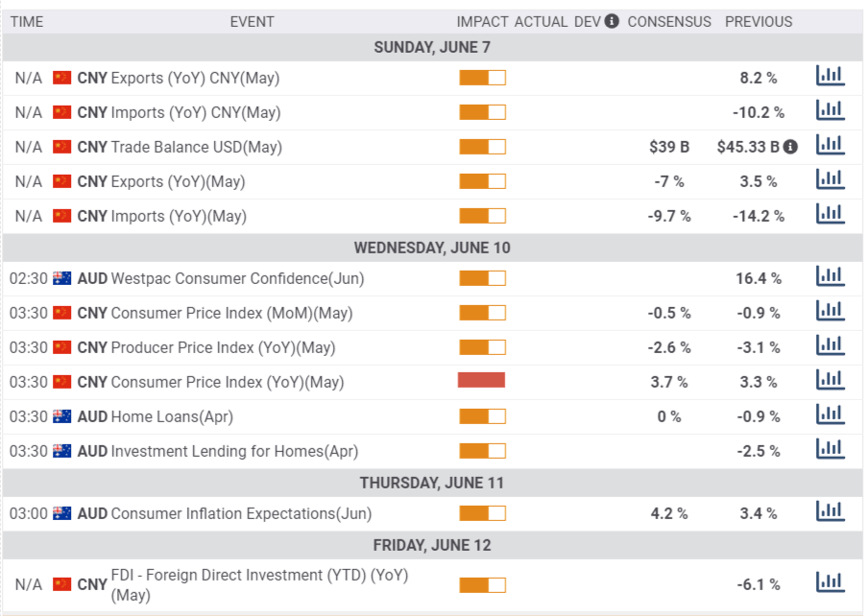Image resolution: width=868 pixels, height=616 pixels.
Task: Click red high-impact bar for CPI (YoY)
Action: (482, 381)
